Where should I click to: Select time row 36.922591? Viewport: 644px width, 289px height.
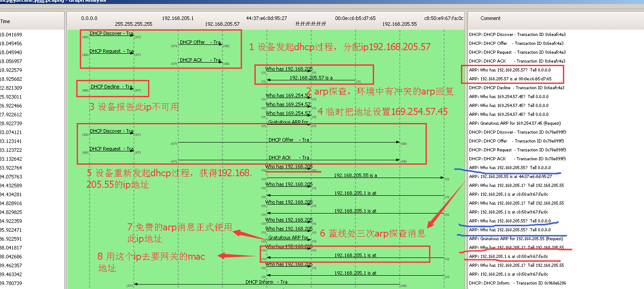click(x=11, y=239)
